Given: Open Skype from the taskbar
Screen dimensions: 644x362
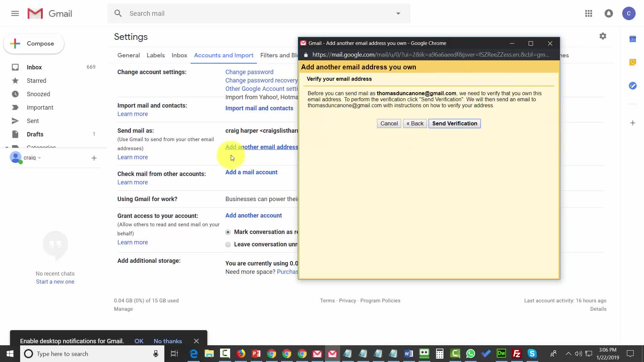Looking at the screenshot, I should click(532, 354).
